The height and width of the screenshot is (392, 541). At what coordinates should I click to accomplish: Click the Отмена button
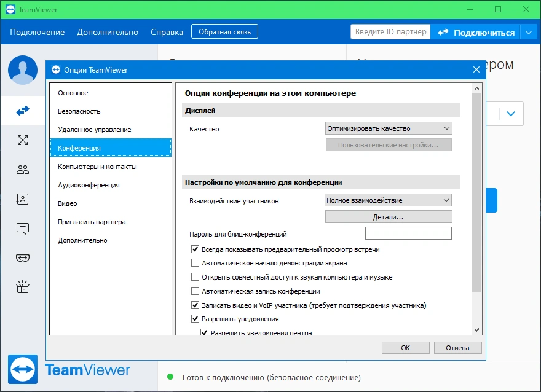(457, 348)
